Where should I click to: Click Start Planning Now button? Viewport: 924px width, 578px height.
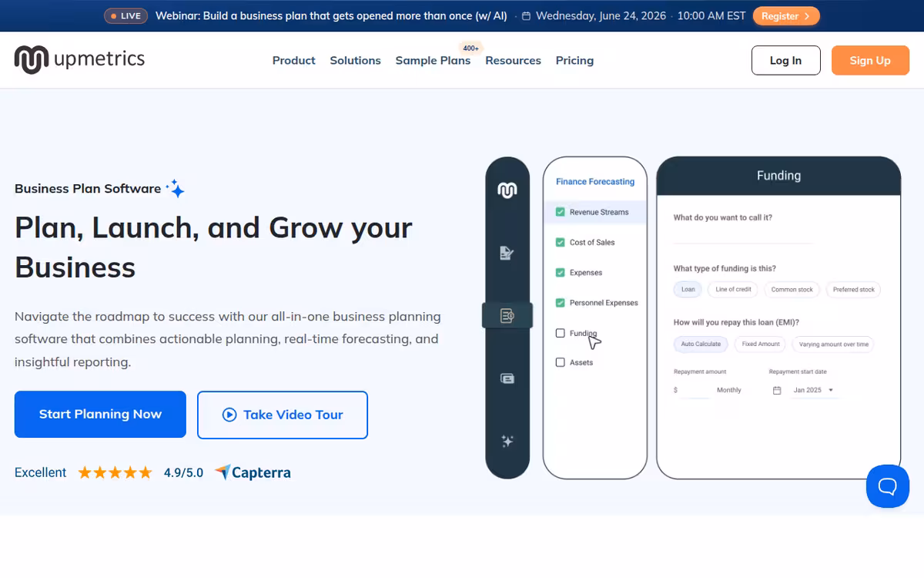click(x=100, y=415)
